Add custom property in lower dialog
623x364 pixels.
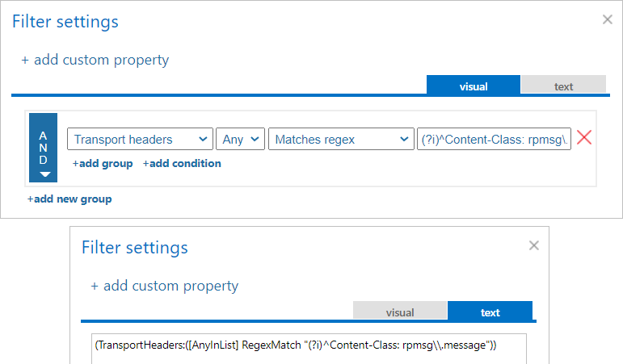[165, 286]
